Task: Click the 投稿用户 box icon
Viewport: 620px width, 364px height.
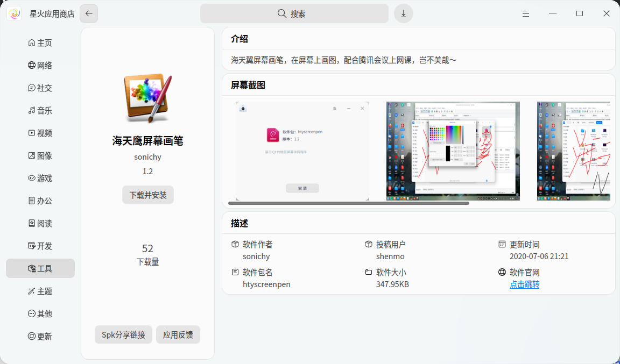Action: point(369,244)
